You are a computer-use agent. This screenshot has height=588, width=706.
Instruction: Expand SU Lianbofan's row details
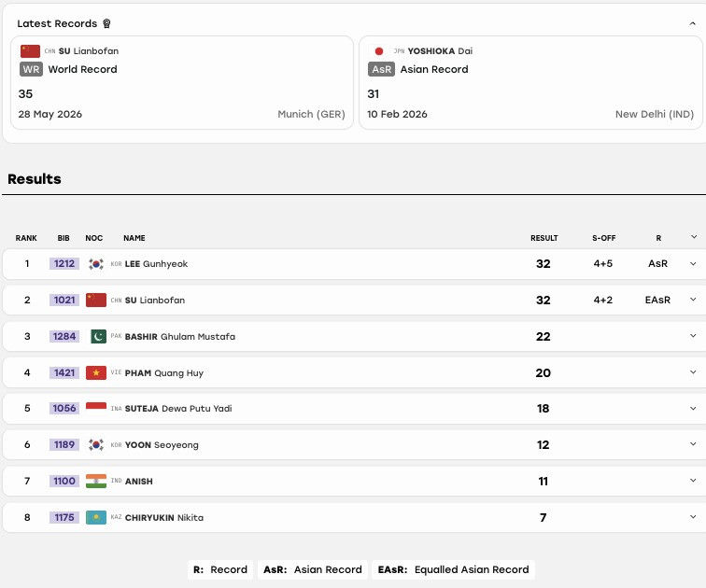[693, 300]
